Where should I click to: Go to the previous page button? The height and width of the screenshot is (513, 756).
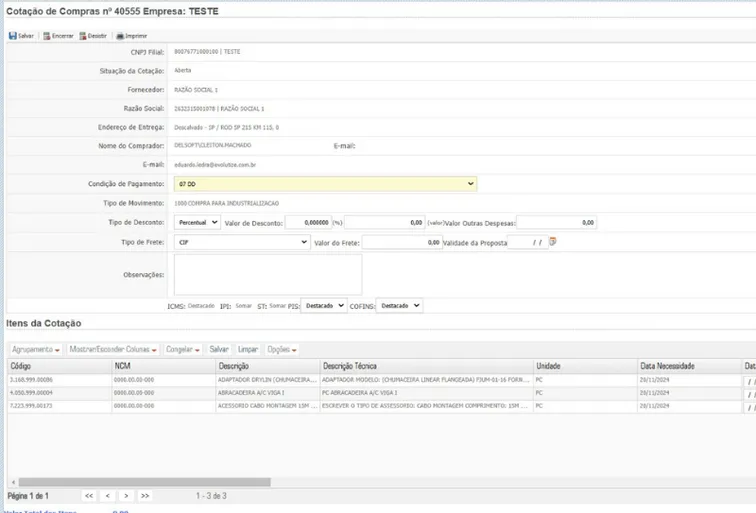[108, 496]
